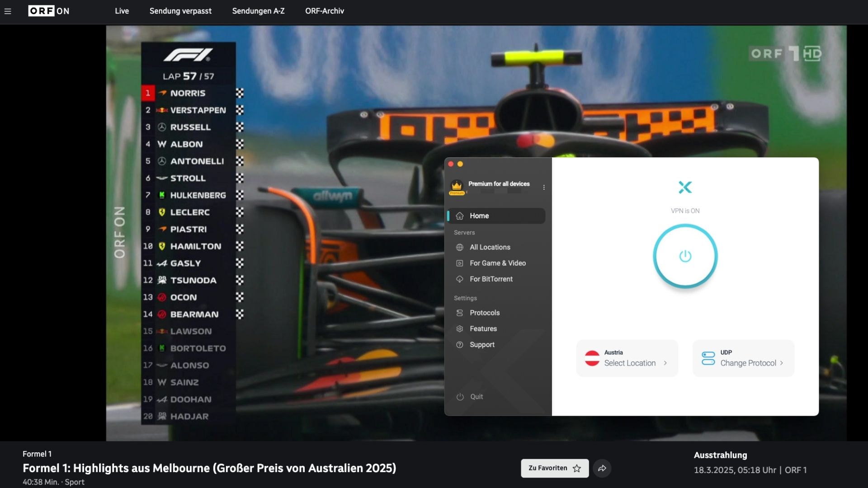The width and height of the screenshot is (868, 488).
Task: Open Austria Select Location picker
Action: 627,358
